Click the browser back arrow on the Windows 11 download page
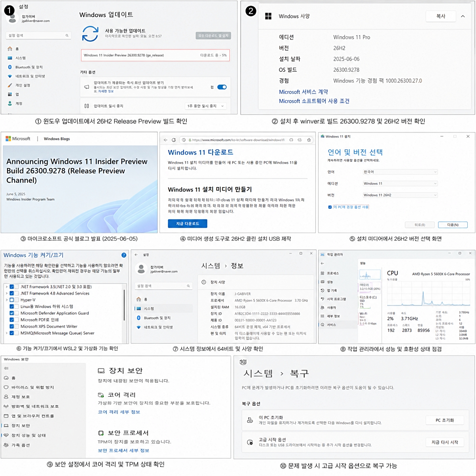This screenshot has width=476, height=476. coord(165,140)
